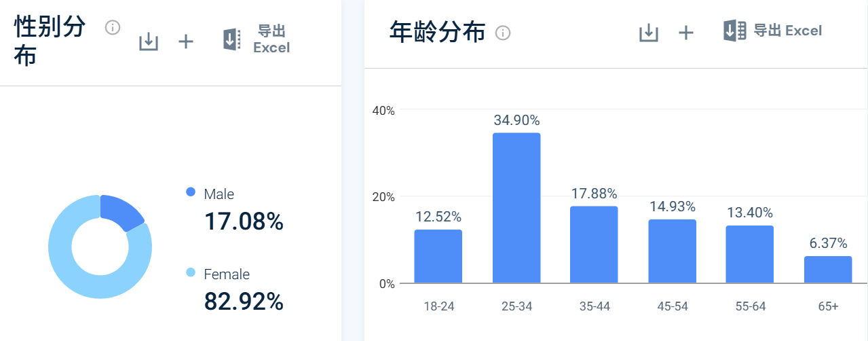Select the Male segment of donut chart
868x341 pixels.
click(x=121, y=213)
